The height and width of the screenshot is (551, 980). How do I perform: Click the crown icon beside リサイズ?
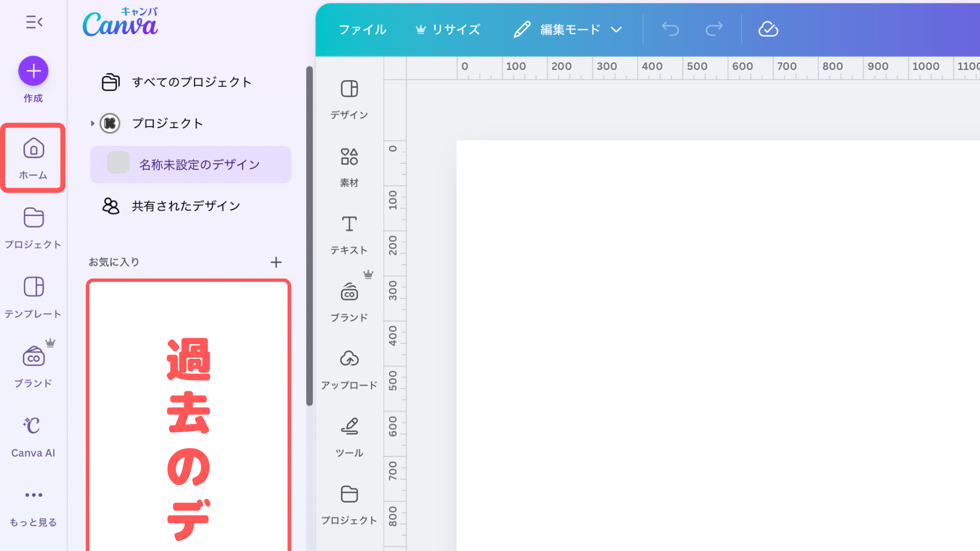click(421, 29)
